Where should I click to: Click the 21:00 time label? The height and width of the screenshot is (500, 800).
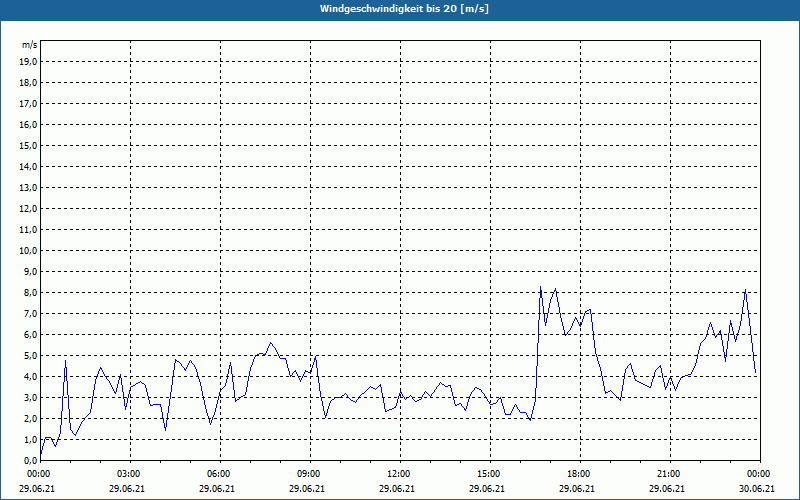click(x=670, y=474)
